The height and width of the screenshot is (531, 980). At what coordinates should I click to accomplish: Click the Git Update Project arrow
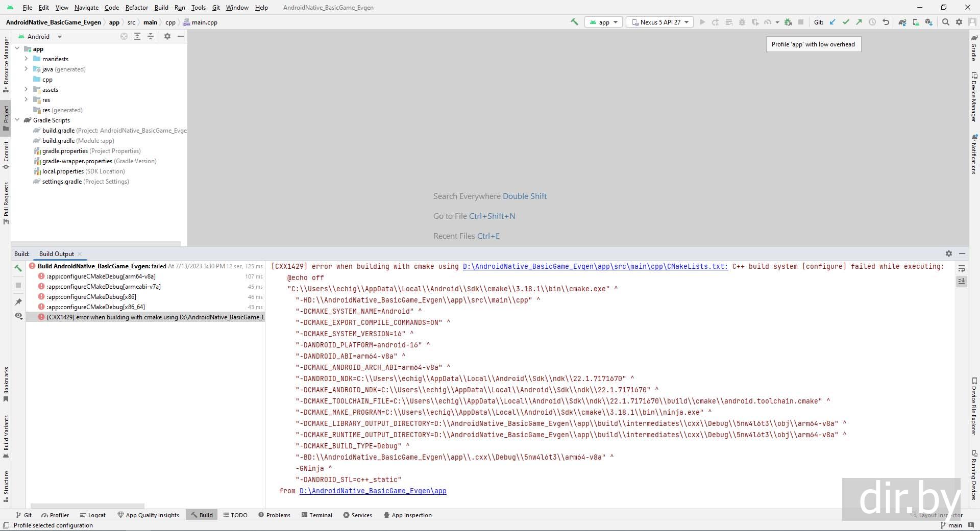(832, 22)
